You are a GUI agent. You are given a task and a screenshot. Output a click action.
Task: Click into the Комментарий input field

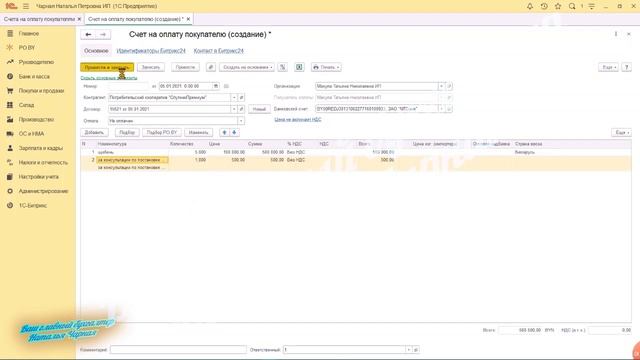[178, 350]
